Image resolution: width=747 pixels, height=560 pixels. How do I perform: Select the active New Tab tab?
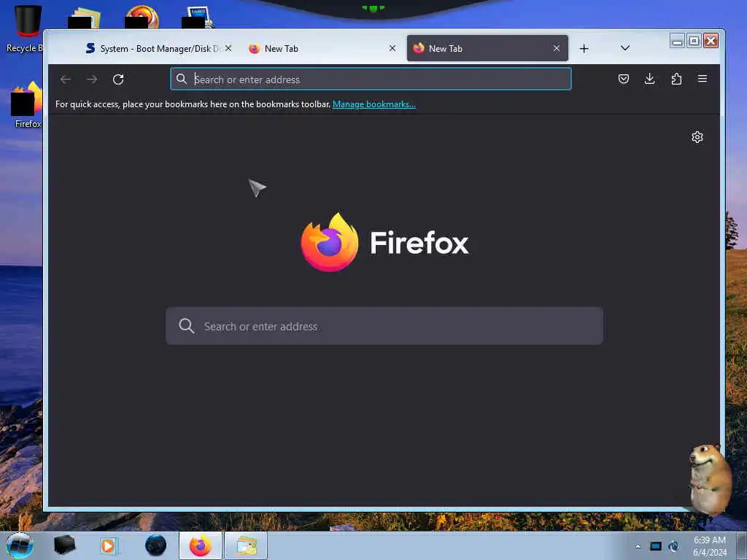tap(487, 49)
